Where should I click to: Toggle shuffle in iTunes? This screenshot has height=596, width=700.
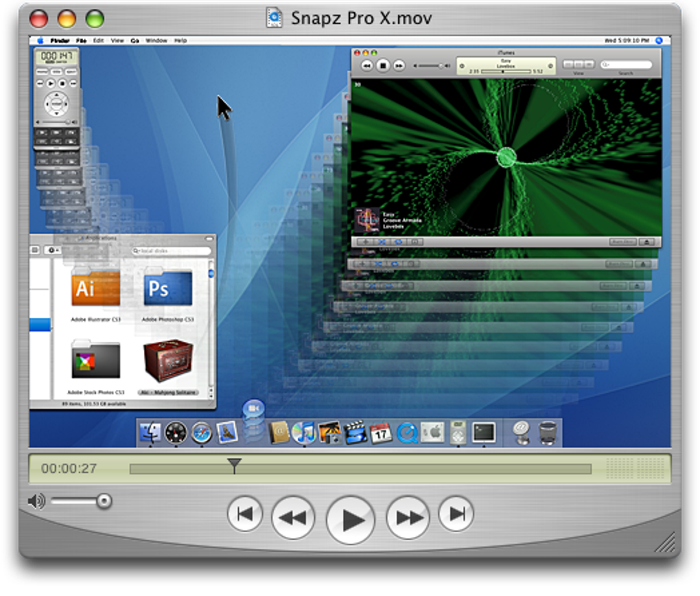click(x=382, y=242)
